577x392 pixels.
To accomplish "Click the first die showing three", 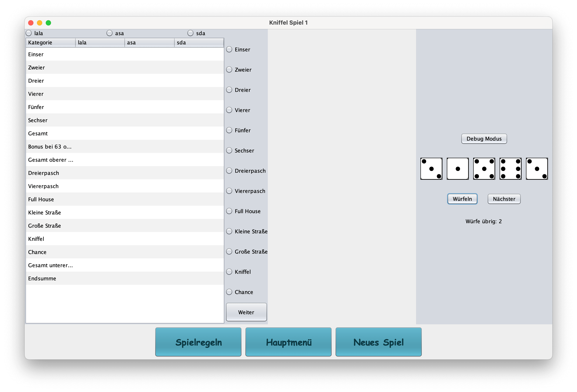I will click(431, 169).
